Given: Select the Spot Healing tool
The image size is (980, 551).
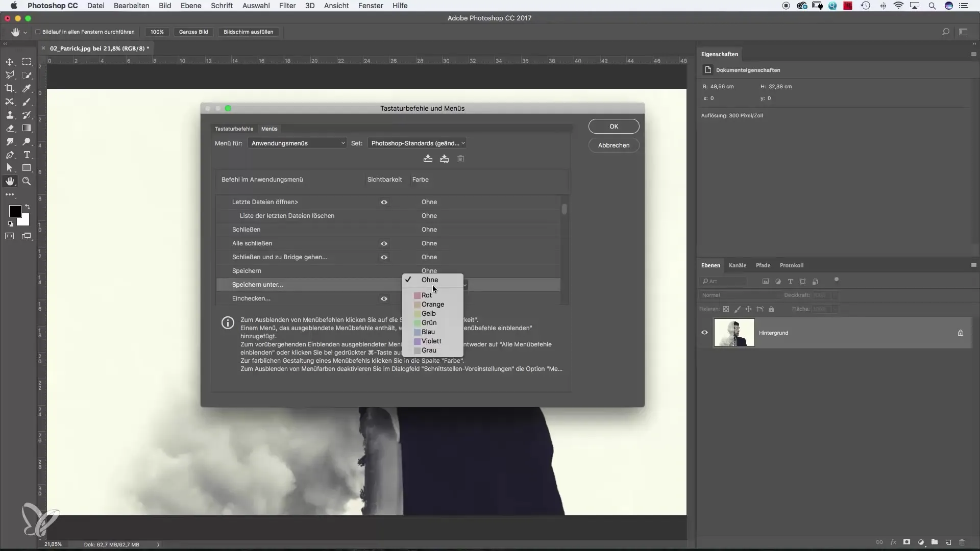Looking at the screenshot, I should tap(10, 102).
